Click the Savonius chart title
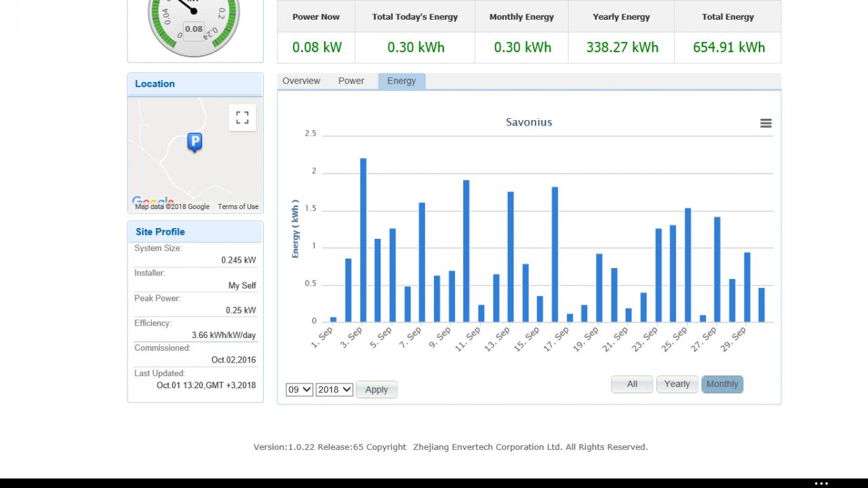The width and height of the screenshot is (868, 488). [529, 122]
